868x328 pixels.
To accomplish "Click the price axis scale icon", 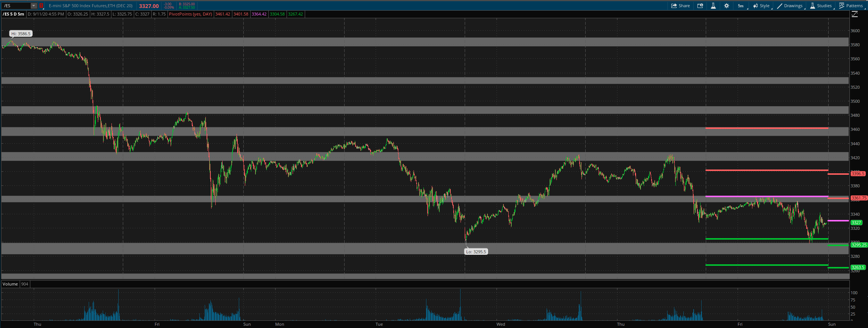I will (x=855, y=14).
